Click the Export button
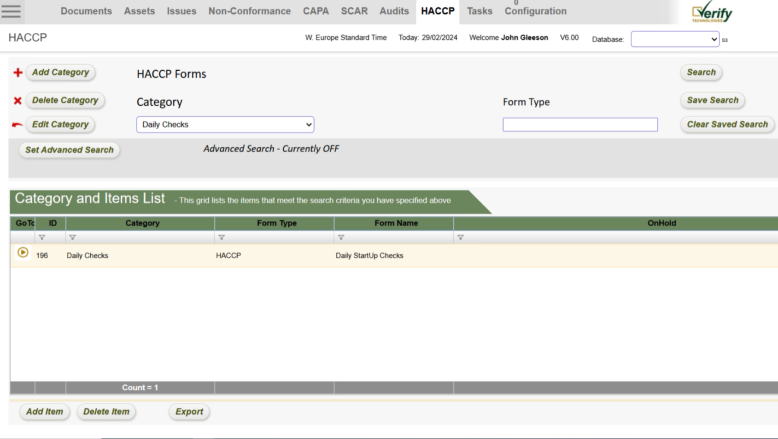778x439 pixels. click(x=188, y=411)
